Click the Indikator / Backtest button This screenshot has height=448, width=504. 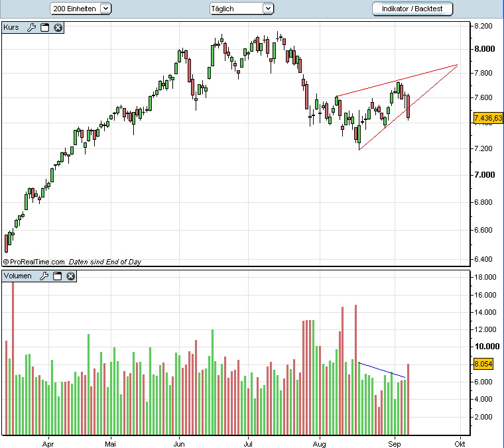[x=412, y=9]
